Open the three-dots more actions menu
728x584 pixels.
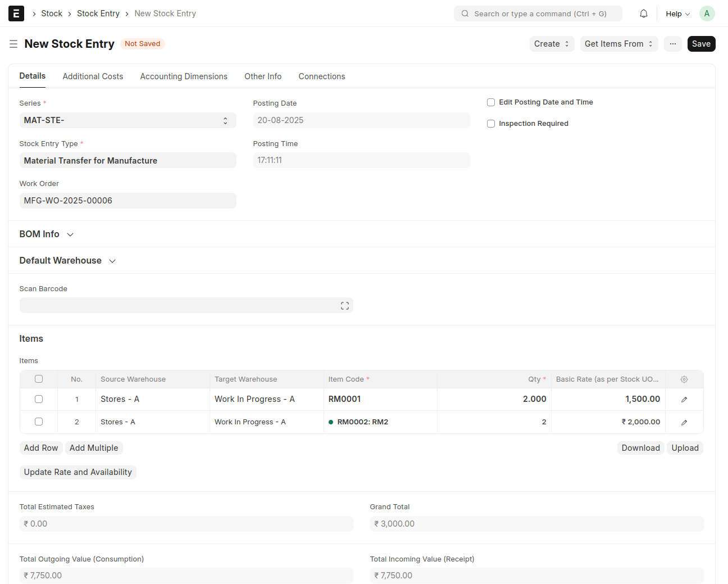pyautogui.click(x=672, y=44)
